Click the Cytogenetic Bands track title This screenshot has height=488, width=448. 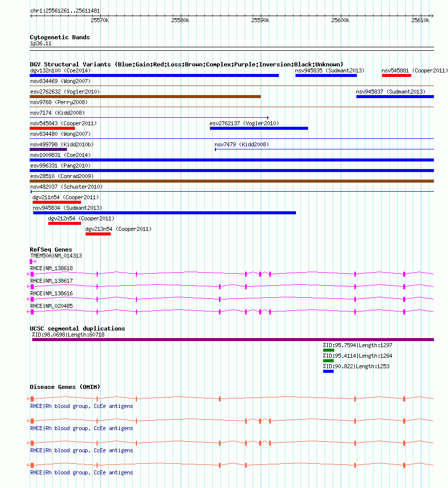coord(60,37)
